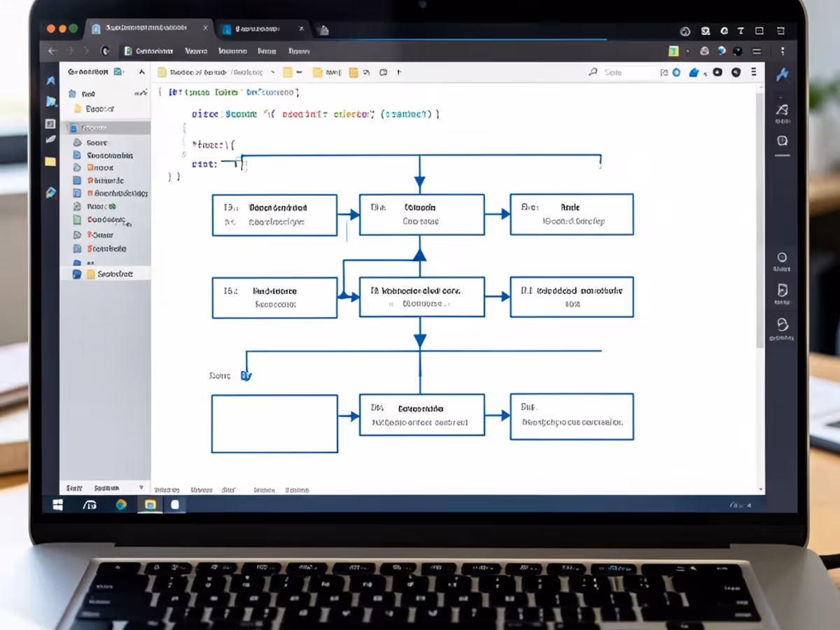Click the blue ring icon beside search
840x630 pixels.
click(x=676, y=72)
